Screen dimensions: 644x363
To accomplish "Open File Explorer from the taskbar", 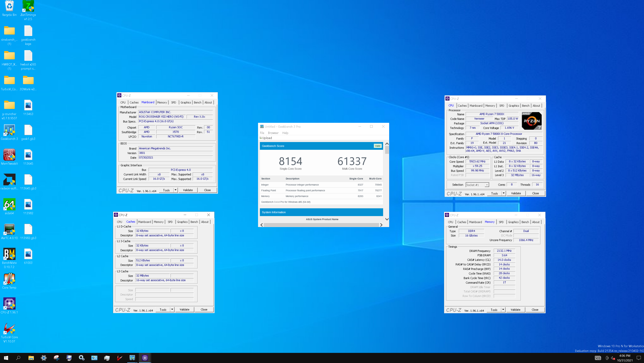I will click(31, 358).
